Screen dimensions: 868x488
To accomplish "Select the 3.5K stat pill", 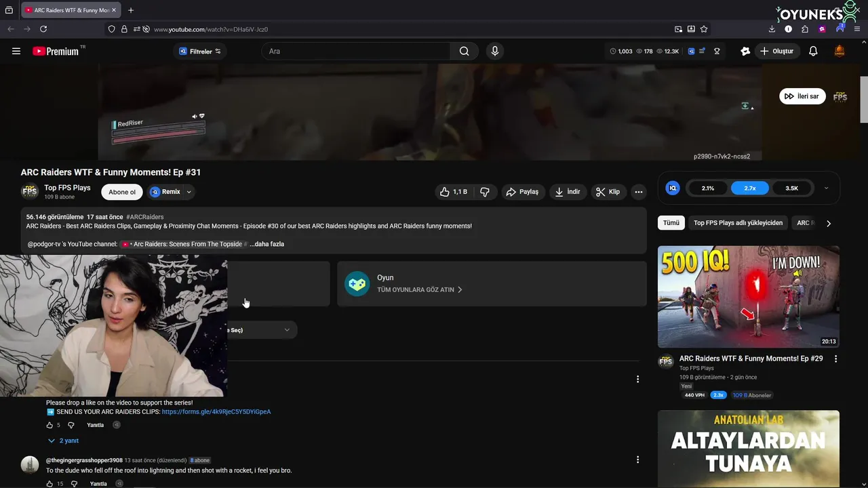I will 791,188.
